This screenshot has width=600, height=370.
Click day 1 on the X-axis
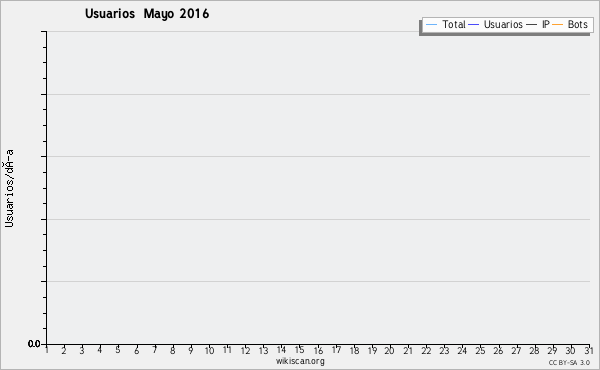(x=47, y=350)
